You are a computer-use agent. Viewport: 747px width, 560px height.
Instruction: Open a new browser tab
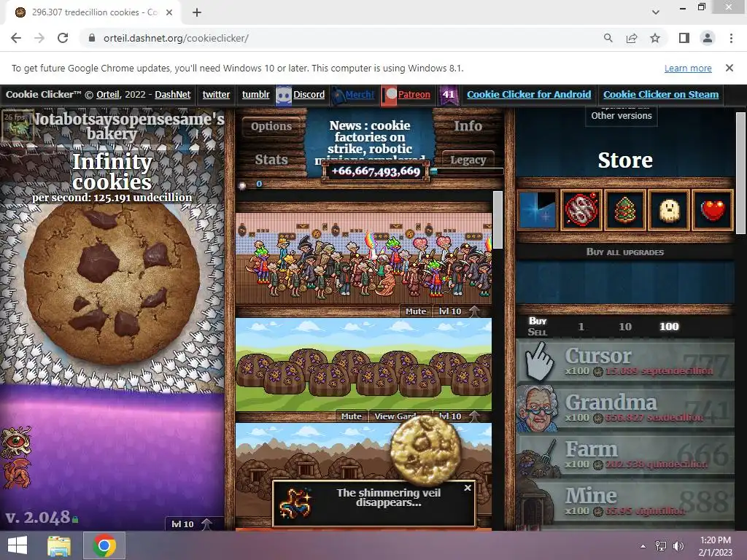197,12
